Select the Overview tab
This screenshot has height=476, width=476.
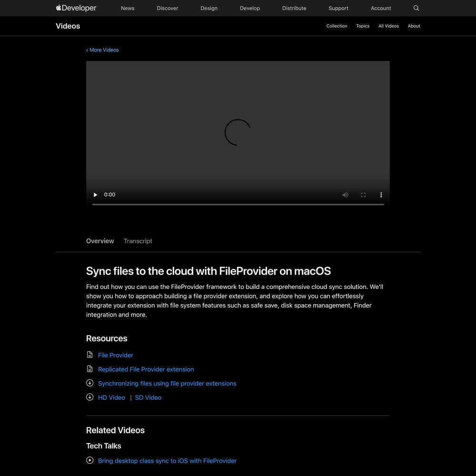100,241
